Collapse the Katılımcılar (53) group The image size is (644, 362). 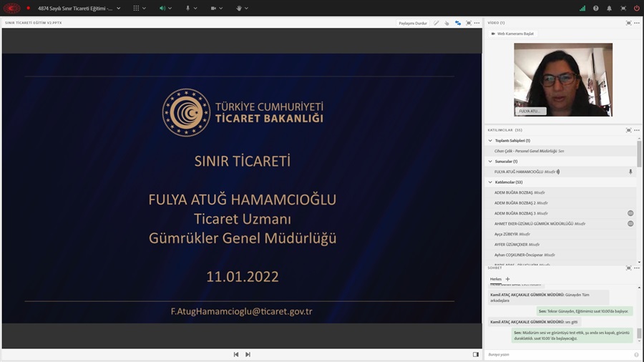pos(490,182)
